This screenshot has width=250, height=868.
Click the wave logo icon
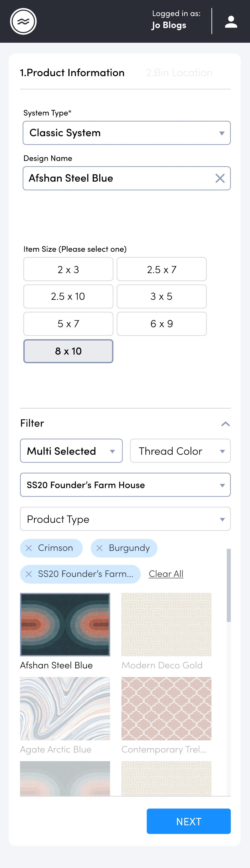point(23,21)
